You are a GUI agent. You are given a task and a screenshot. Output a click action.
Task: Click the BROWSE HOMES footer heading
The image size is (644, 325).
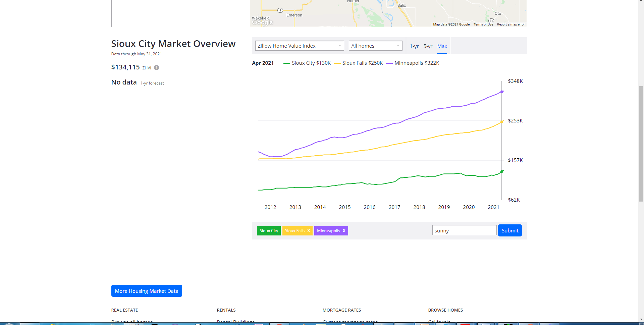point(445,310)
